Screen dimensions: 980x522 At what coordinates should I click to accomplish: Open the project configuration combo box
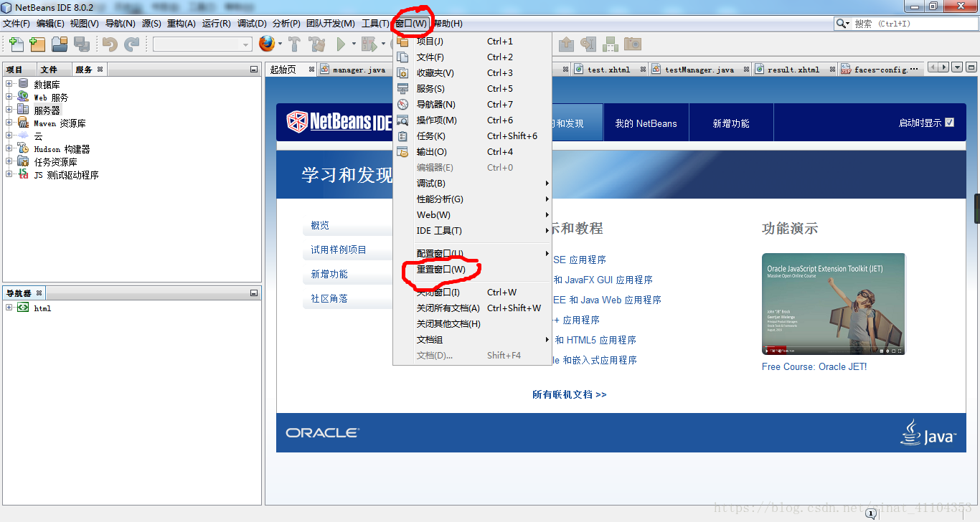tap(202, 44)
